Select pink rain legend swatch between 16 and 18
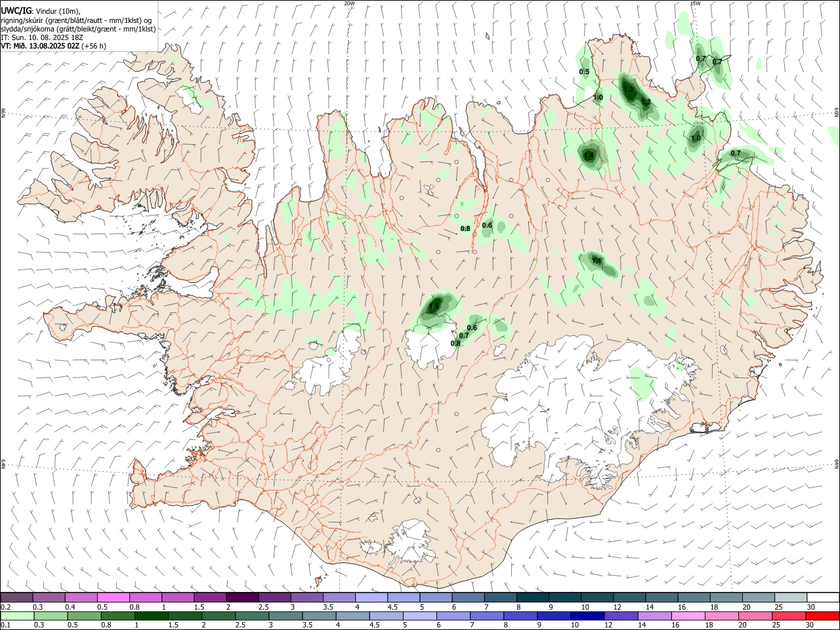The width and height of the screenshot is (840, 630). [688, 616]
